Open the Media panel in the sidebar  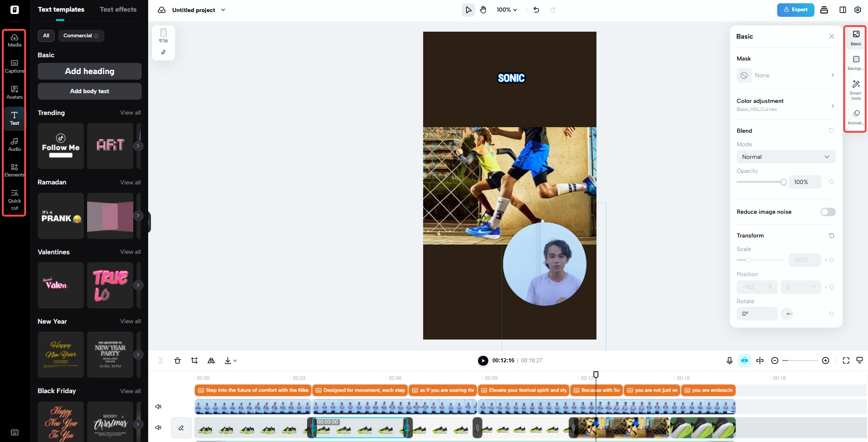point(14,41)
